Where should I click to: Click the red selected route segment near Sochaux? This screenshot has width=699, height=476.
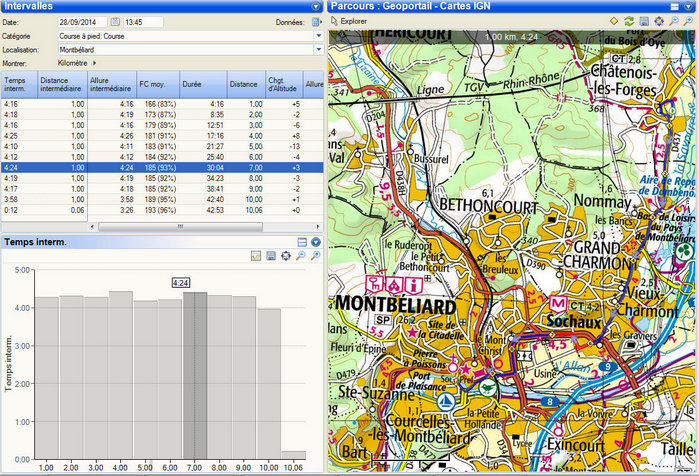click(x=565, y=334)
